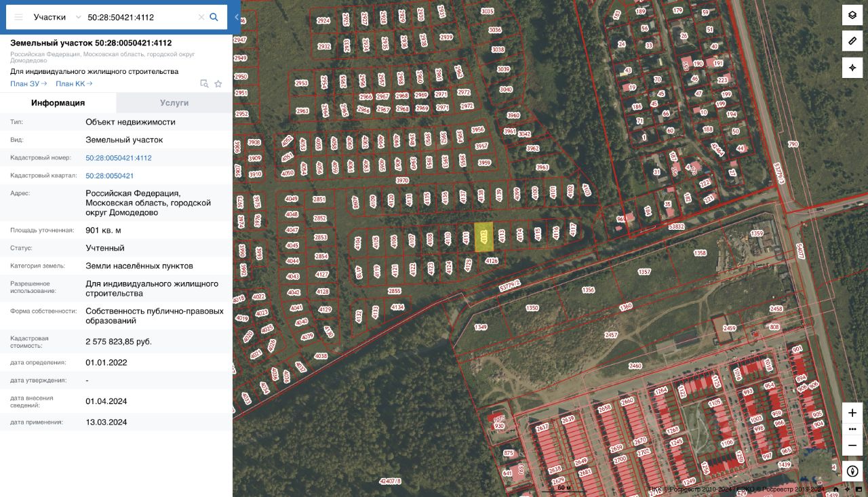
Task: Click the locate-me crosshair icon
Action: [852, 68]
